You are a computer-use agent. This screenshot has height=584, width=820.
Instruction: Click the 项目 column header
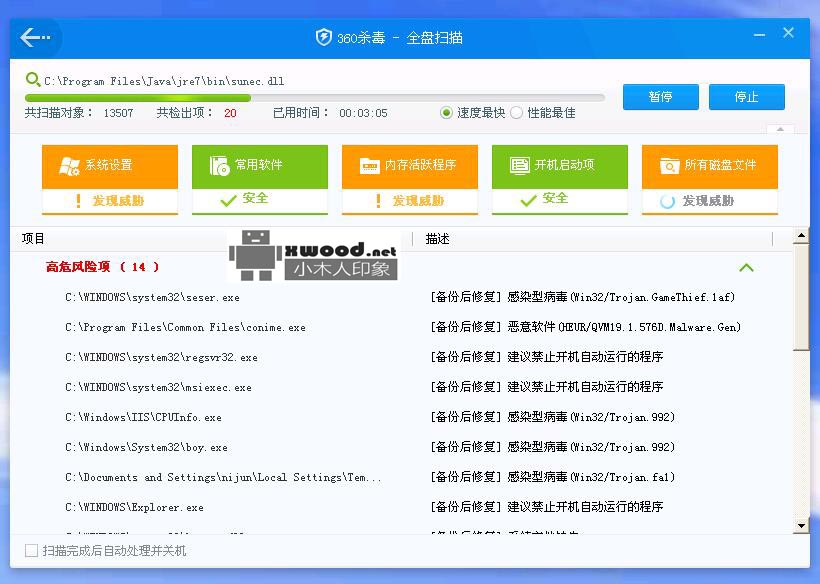point(33,239)
